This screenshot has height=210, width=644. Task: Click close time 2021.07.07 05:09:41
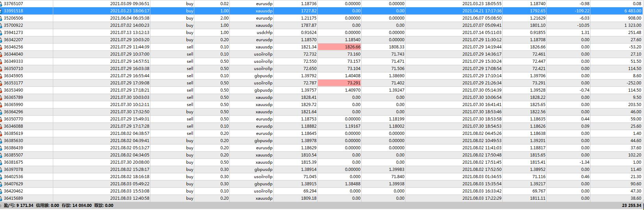[482, 25]
